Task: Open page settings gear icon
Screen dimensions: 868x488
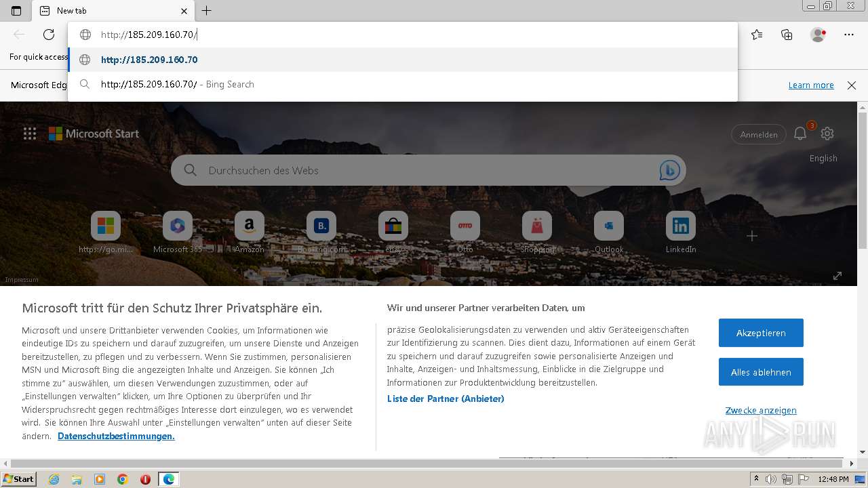Action: coord(827,134)
